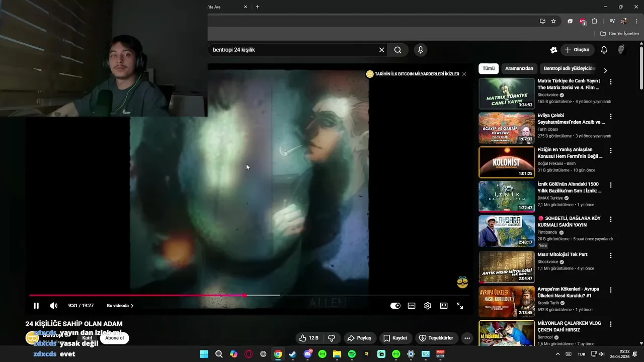The width and height of the screenshot is (644, 362).
Task: Open the YouTube account avatar menu
Action: (621, 50)
